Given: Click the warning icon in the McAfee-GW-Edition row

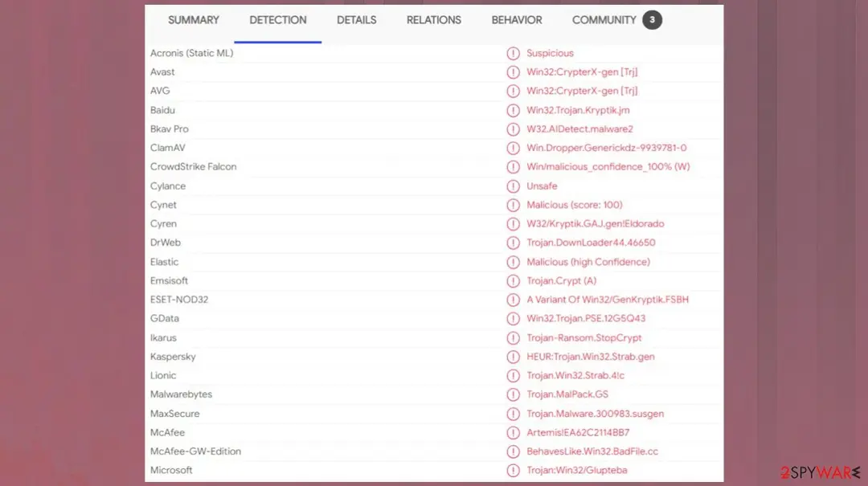Looking at the screenshot, I should click(513, 451).
